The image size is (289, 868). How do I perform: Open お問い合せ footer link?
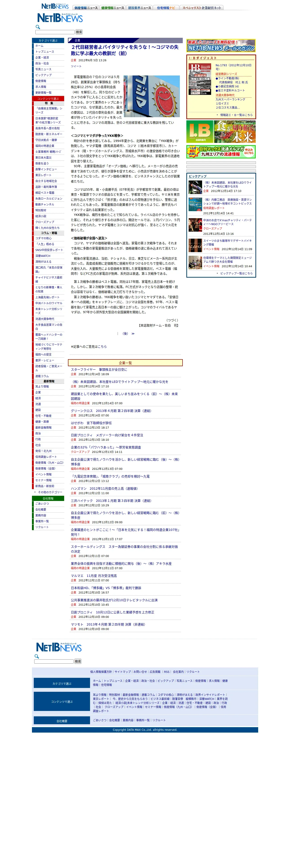140,672
